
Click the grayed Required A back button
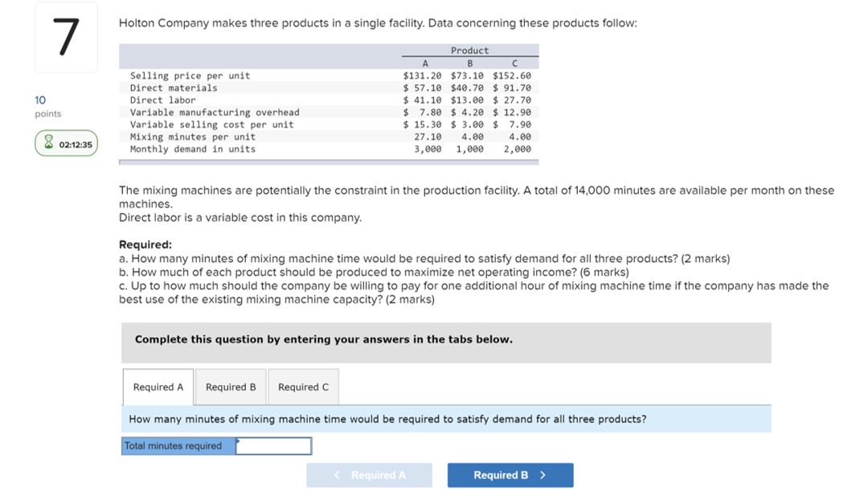coord(370,474)
